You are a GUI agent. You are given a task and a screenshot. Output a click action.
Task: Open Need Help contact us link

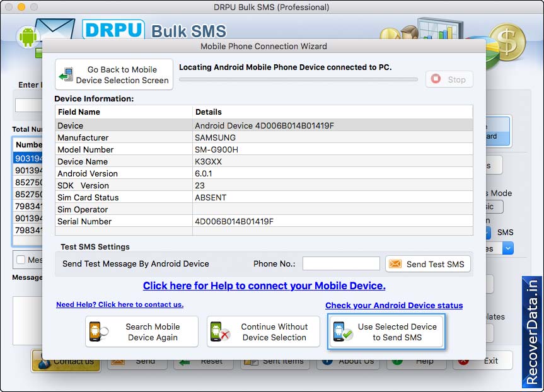click(120, 304)
